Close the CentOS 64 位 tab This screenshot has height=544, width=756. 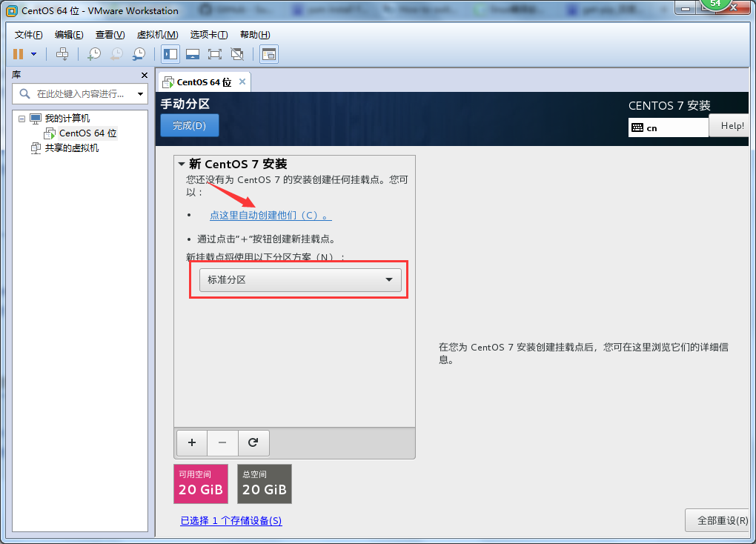(x=242, y=82)
